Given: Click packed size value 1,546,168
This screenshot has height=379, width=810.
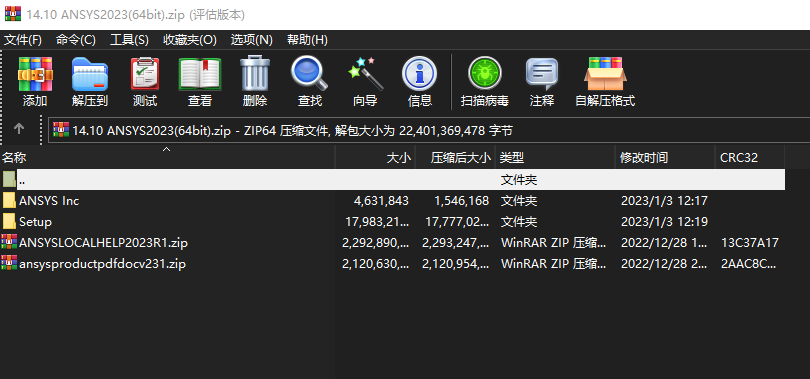Looking at the screenshot, I should [461, 200].
